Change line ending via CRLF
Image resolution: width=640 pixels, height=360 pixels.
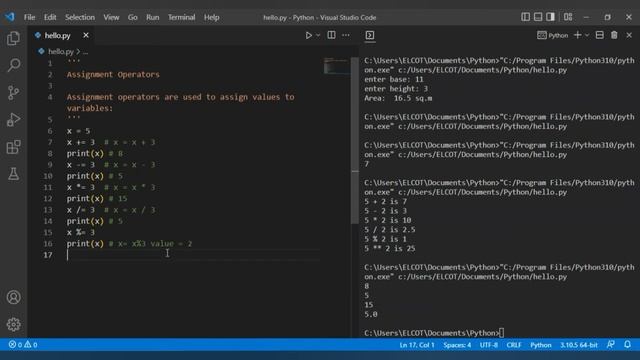pyautogui.click(x=514, y=345)
